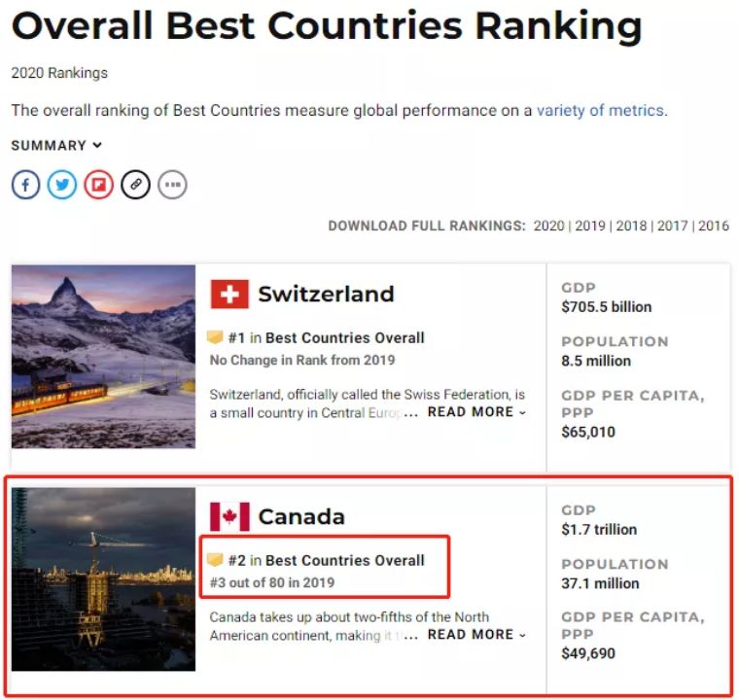Copy link with the chain icon
Viewport: 739px width, 700px height.
point(135,184)
